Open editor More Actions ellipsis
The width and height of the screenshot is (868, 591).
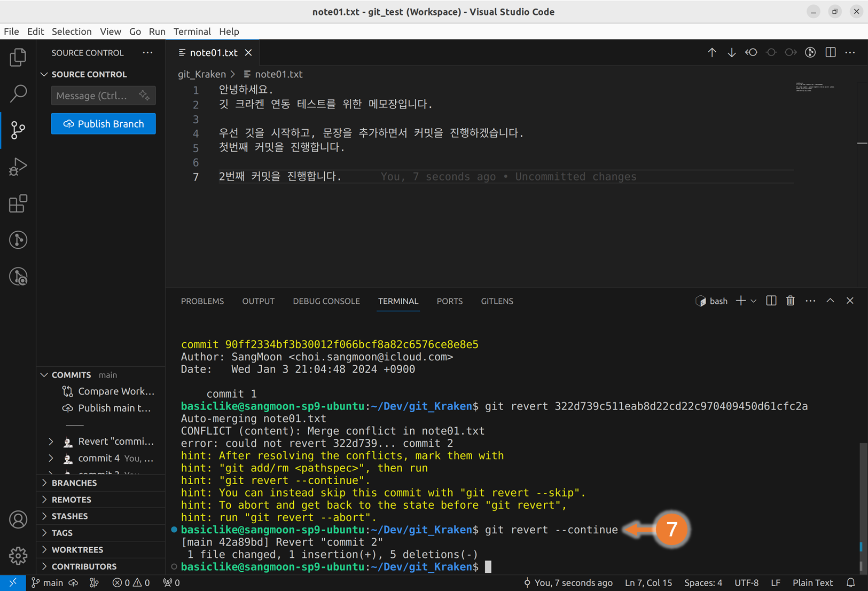(x=850, y=52)
